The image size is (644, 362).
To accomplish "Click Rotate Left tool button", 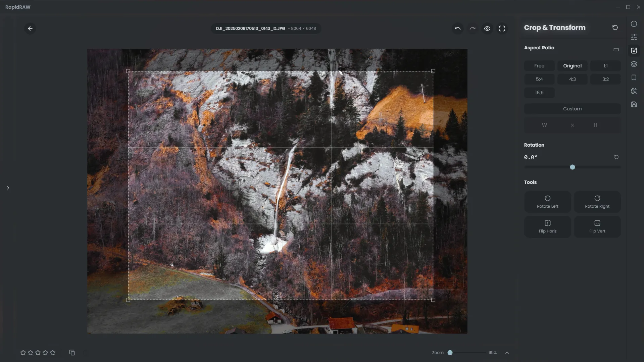I will [x=547, y=202].
